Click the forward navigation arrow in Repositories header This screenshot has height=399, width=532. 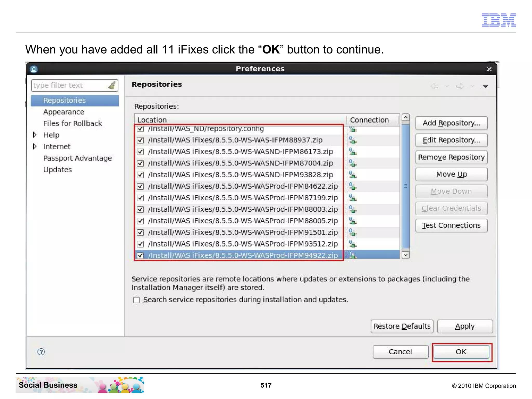460,86
